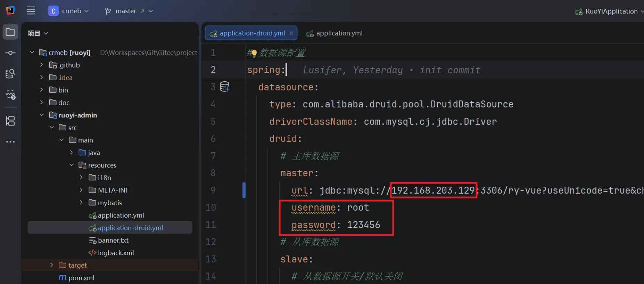Click the git branch icon next to master

[108, 11]
